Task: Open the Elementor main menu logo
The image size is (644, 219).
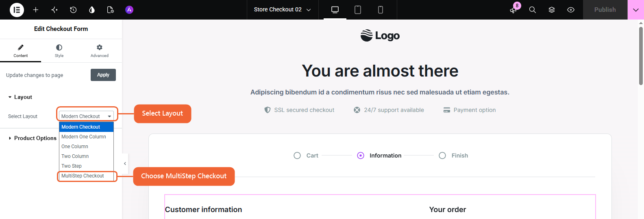Action: pos(17,10)
